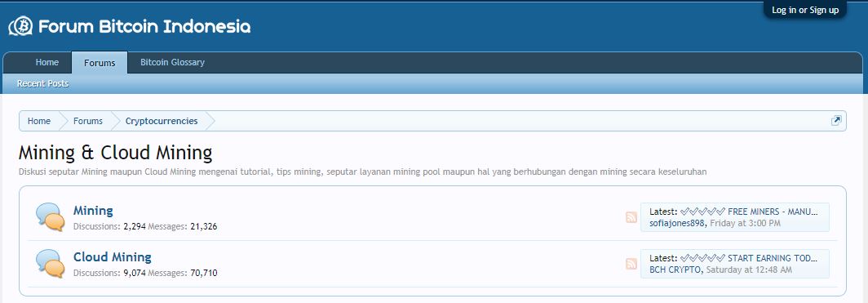
Task: Click Mining discussions count 2,294
Action: [134, 226]
